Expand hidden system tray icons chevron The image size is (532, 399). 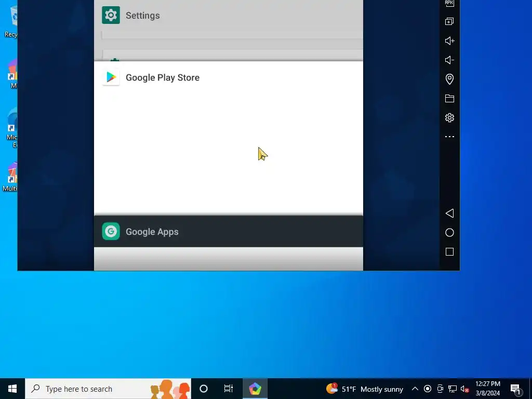(415, 389)
